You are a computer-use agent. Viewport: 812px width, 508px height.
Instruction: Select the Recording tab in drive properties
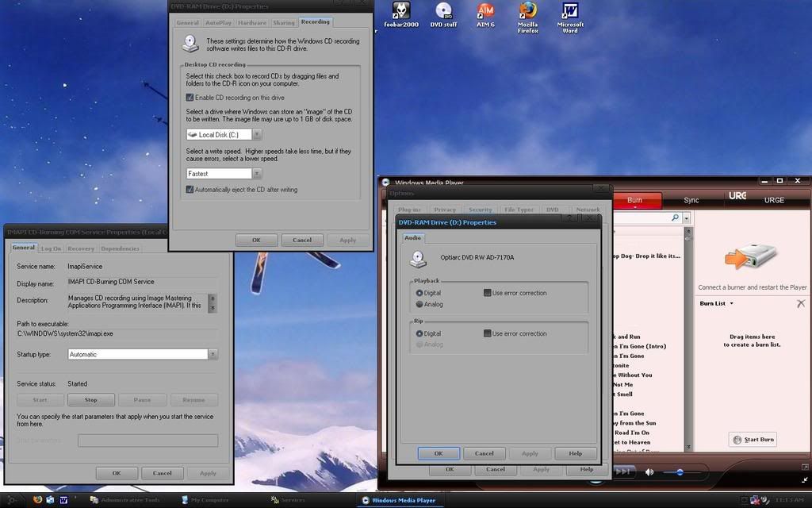(x=315, y=22)
